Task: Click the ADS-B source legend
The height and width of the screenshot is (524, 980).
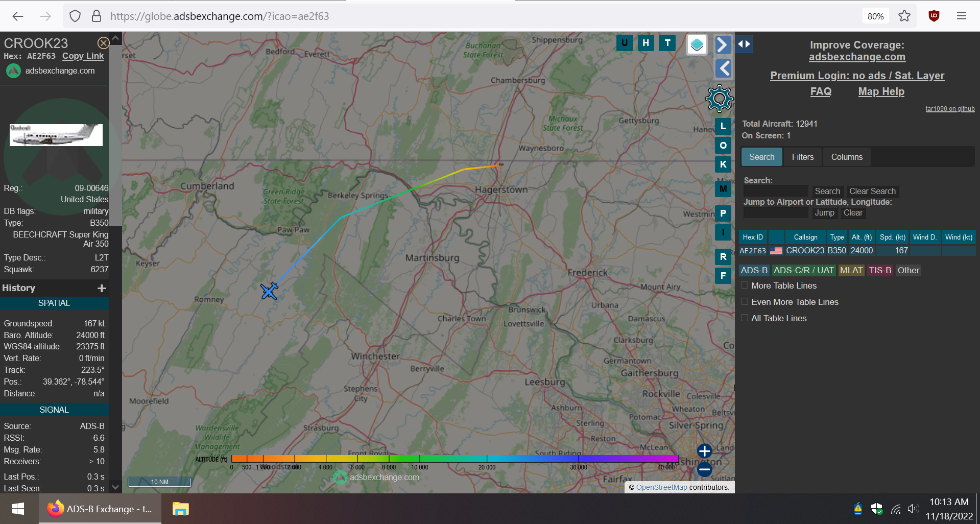Action: [754, 270]
